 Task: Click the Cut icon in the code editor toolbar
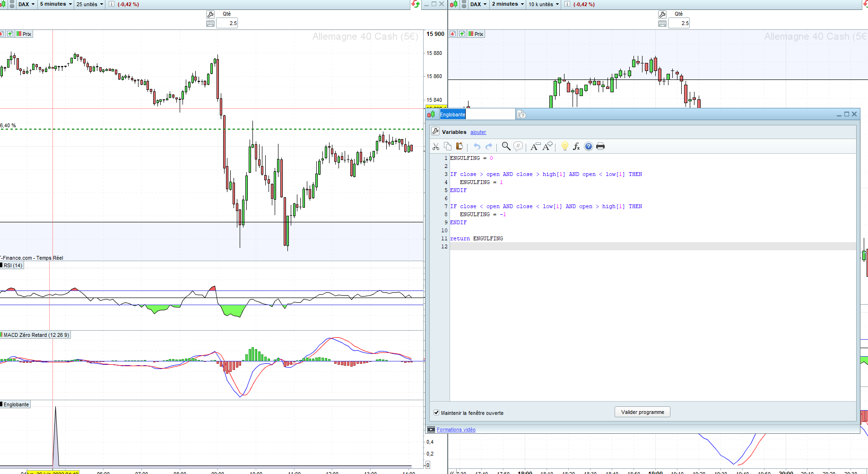coord(436,147)
